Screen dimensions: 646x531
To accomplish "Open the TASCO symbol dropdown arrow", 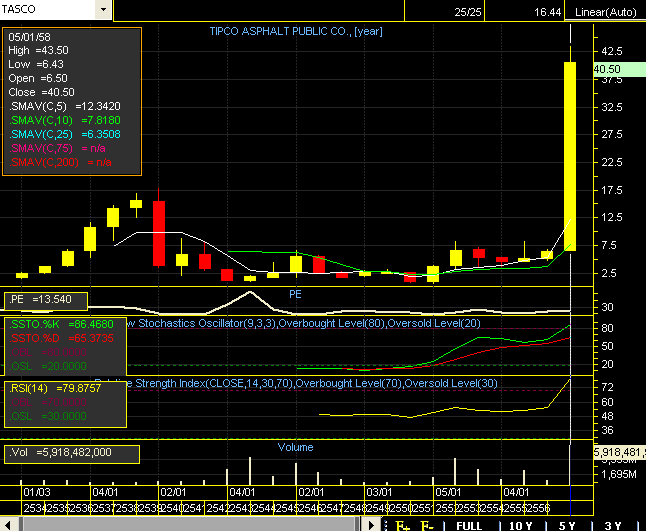I will [103, 9].
